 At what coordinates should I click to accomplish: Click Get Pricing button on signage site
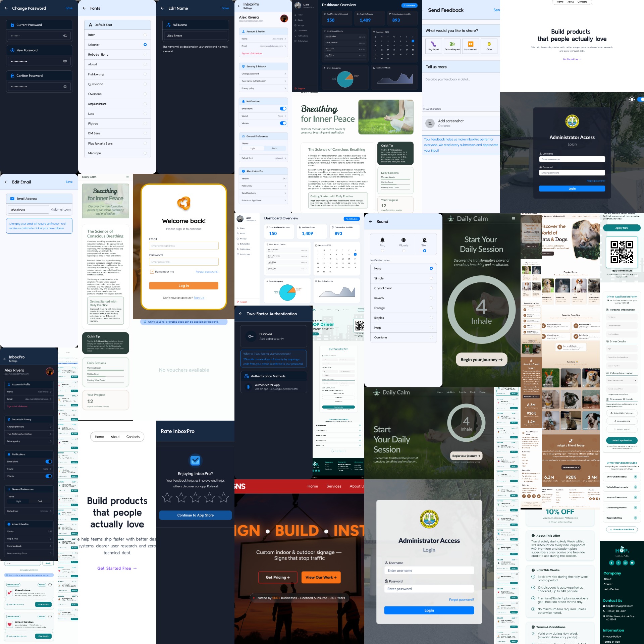pos(277,577)
